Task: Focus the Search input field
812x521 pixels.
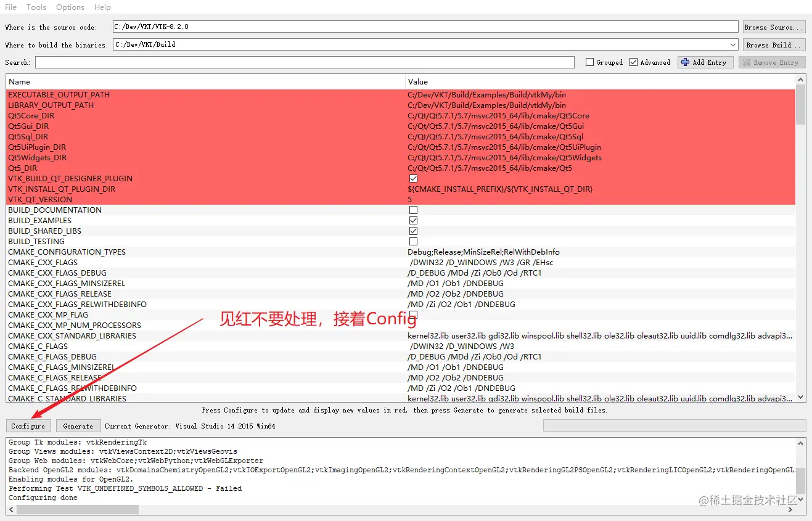Action: (305, 62)
